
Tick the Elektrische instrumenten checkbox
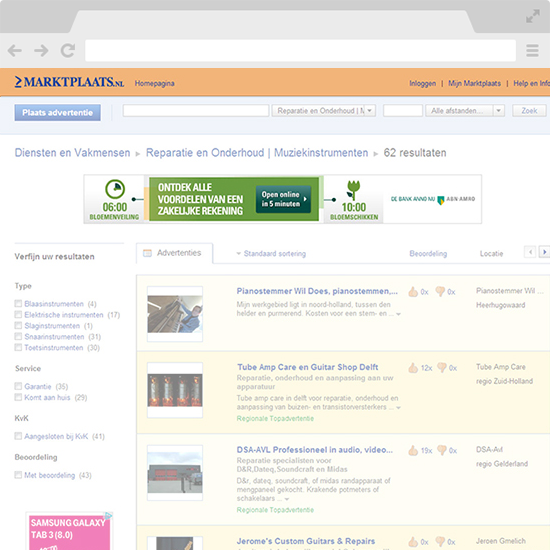(x=18, y=314)
